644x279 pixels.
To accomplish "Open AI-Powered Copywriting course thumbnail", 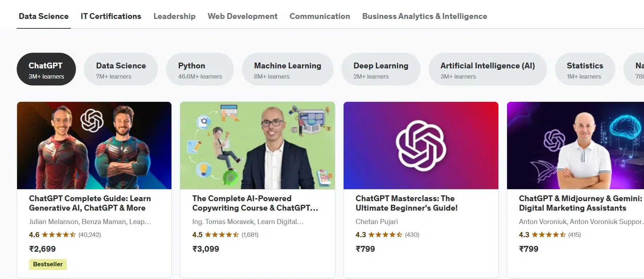I will tap(258, 146).
